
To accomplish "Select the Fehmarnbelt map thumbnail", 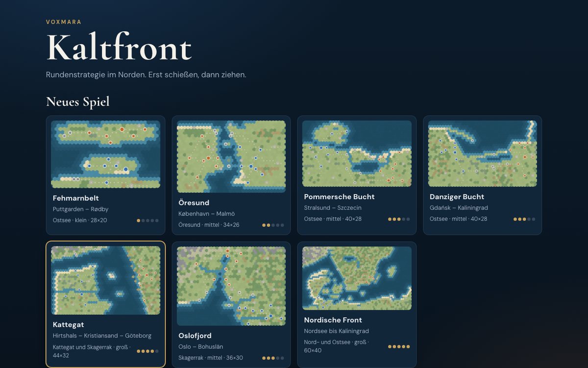I will 106,155.
